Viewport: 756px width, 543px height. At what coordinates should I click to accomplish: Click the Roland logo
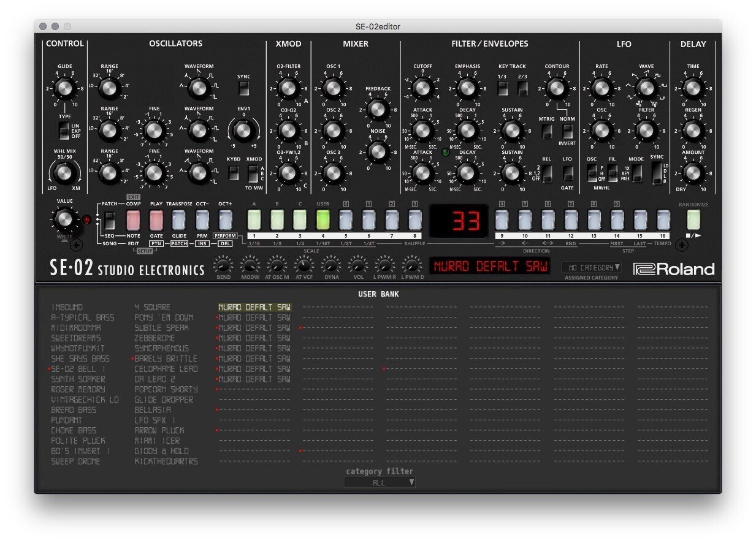pos(674,269)
